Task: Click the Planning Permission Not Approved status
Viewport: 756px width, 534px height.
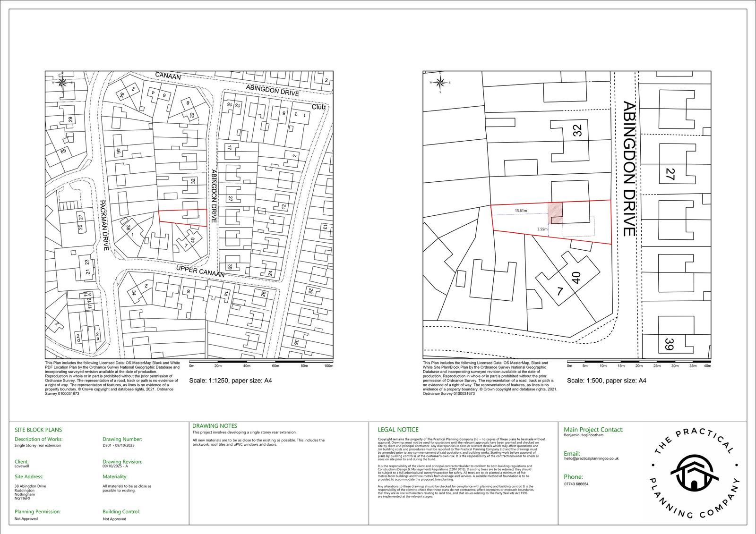Action: pos(26,518)
